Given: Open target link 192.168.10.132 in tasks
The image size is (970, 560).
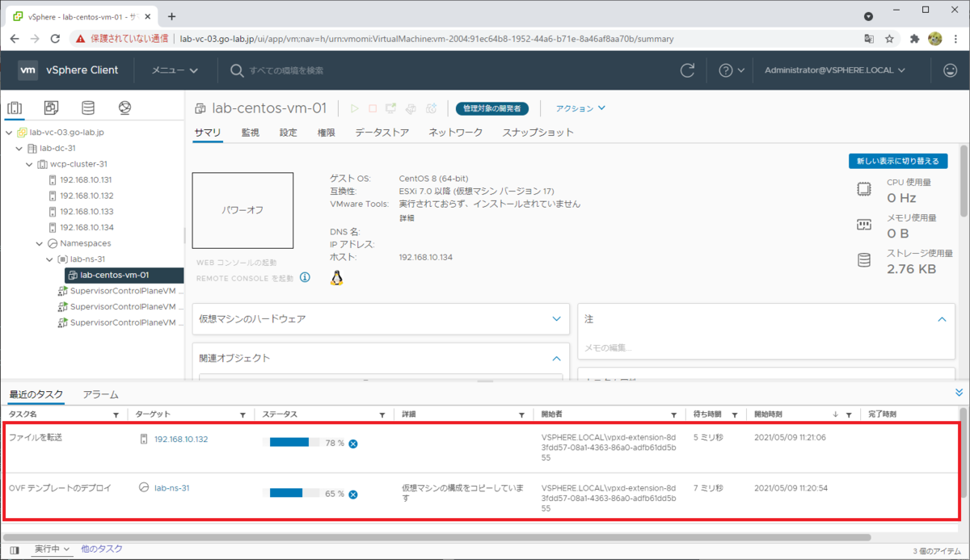Looking at the screenshot, I should [181, 439].
